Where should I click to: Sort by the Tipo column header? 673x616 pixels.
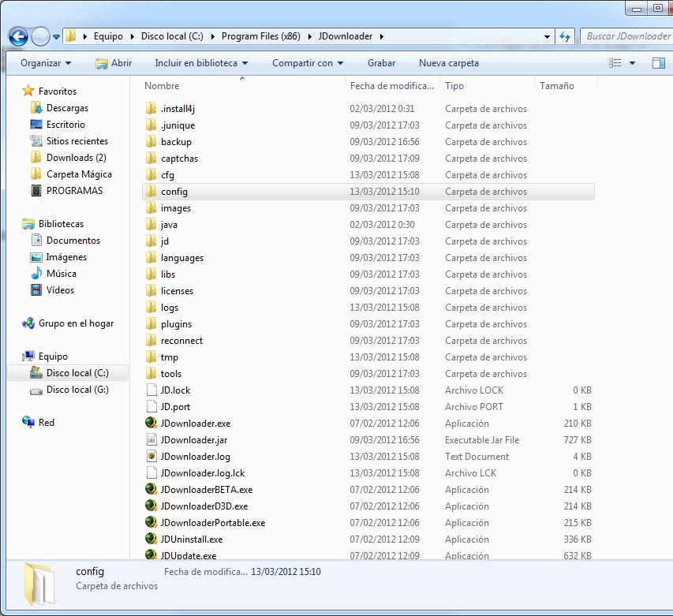pyautogui.click(x=454, y=86)
